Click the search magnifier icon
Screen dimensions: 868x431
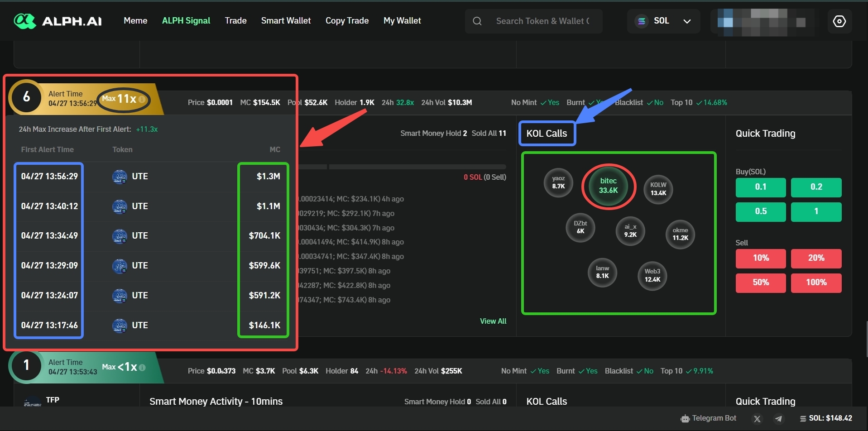(477, 21)
